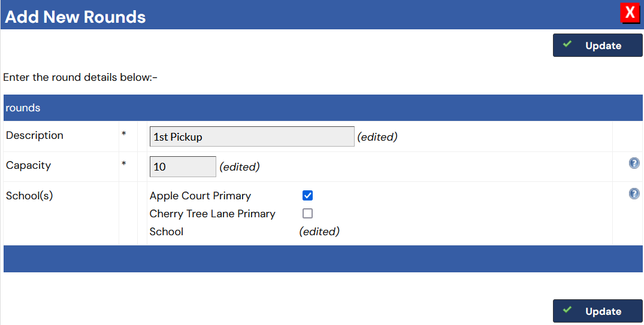Click the required asterisk beside Description
644x325 pixels.
pyautogui.click(x=124, y=135)
